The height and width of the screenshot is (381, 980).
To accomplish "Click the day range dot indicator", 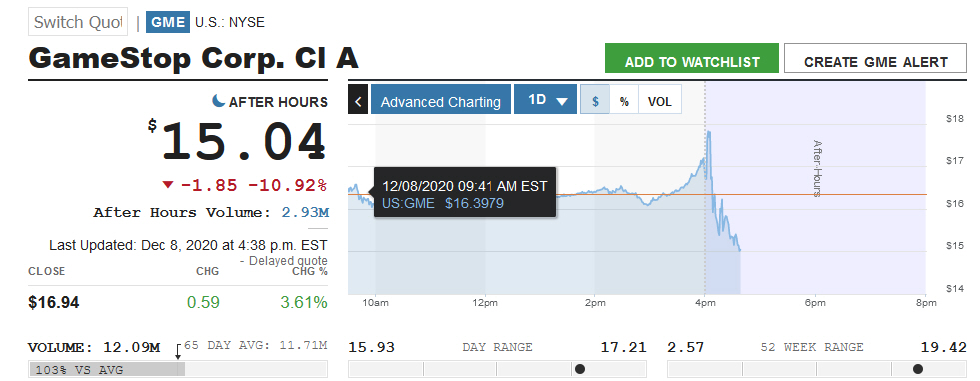I will tap(580, 369).
